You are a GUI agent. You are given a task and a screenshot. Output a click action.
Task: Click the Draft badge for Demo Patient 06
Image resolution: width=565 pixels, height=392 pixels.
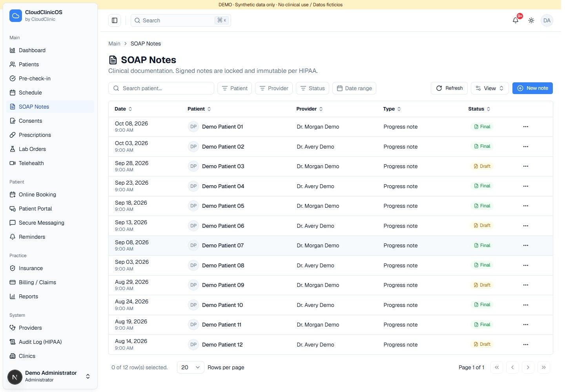click(x=482, y=225)
